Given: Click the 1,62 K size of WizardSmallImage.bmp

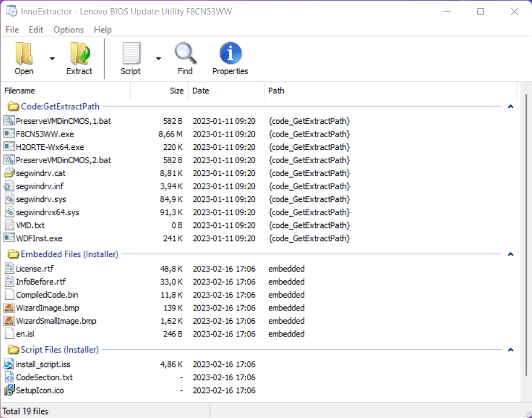Looking at the screenshot, I should 172,321.
